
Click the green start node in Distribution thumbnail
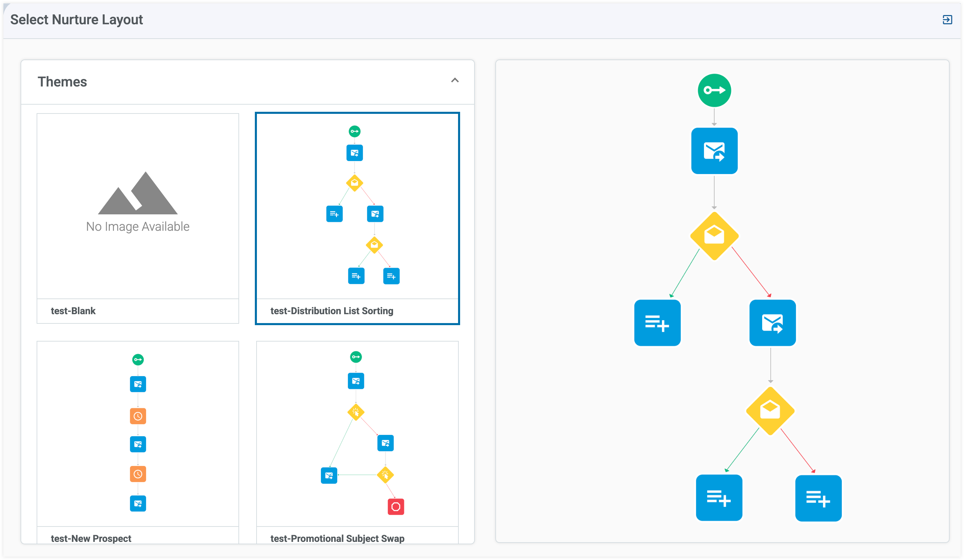(x=354, y=131)
